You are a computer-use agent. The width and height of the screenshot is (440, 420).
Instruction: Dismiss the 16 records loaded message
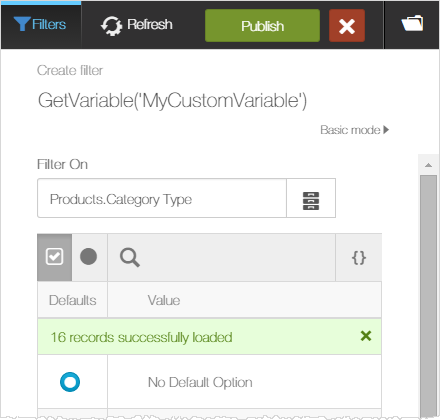tap(366, 336)
